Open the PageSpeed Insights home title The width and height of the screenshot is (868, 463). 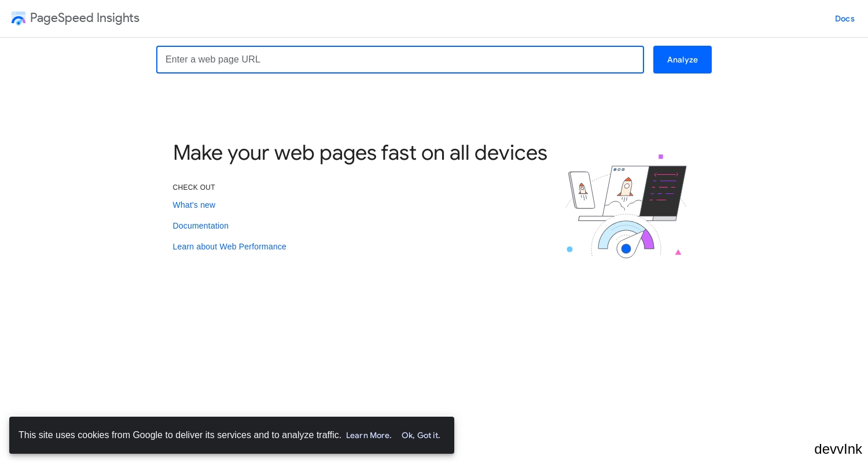coord(84,18)
